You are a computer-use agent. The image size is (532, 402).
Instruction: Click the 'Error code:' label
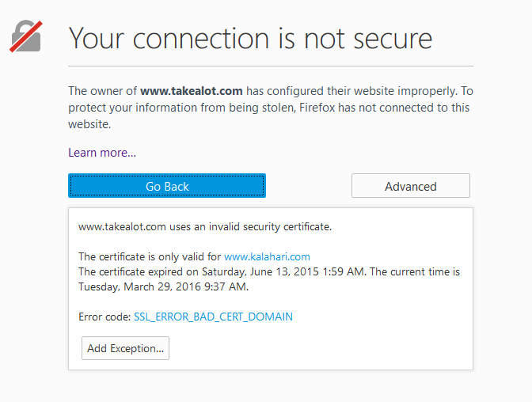pos(104,317)
